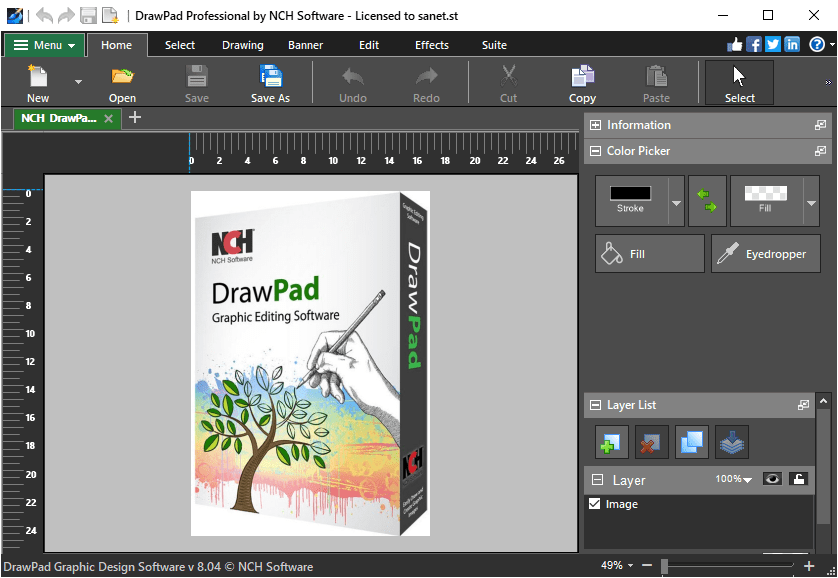Choose the Eyedropper tool
This screenshot has width=838, height=578.
click(766, 254)
